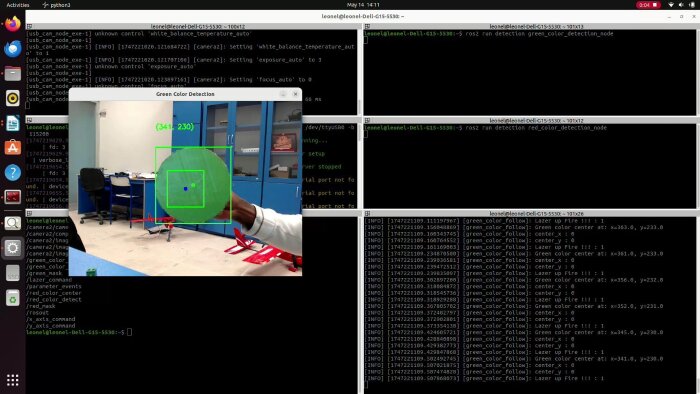The image size is (700, 394).
Task: Open the Files manager in the dock
Action: [12, 73]
